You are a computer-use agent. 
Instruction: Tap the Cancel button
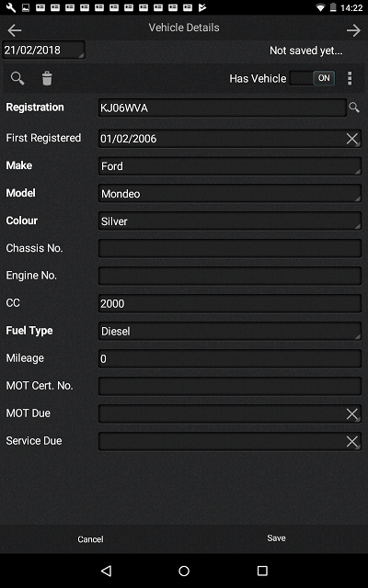90,539
